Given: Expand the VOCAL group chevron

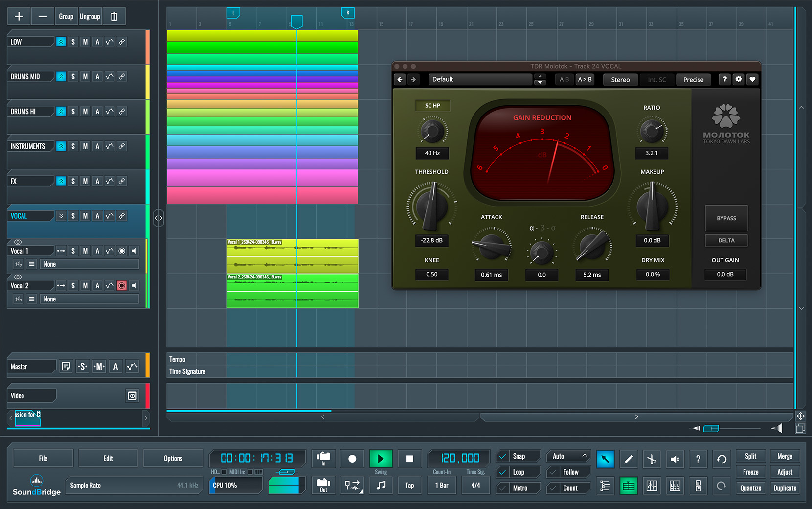Looking at the screenshot, I should (x=61, y=216).
